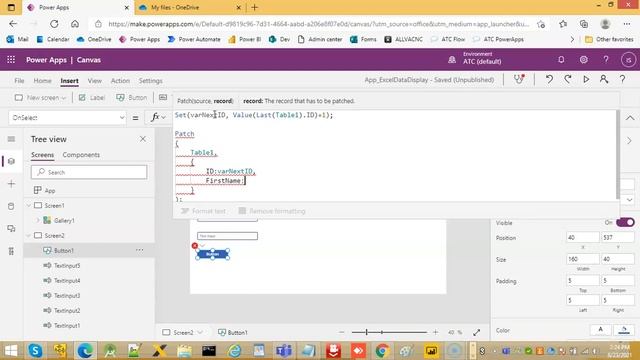This screenshot has height=360, width=640.
Task: Open the Action ribbon tab
Action: pos(120,80)
